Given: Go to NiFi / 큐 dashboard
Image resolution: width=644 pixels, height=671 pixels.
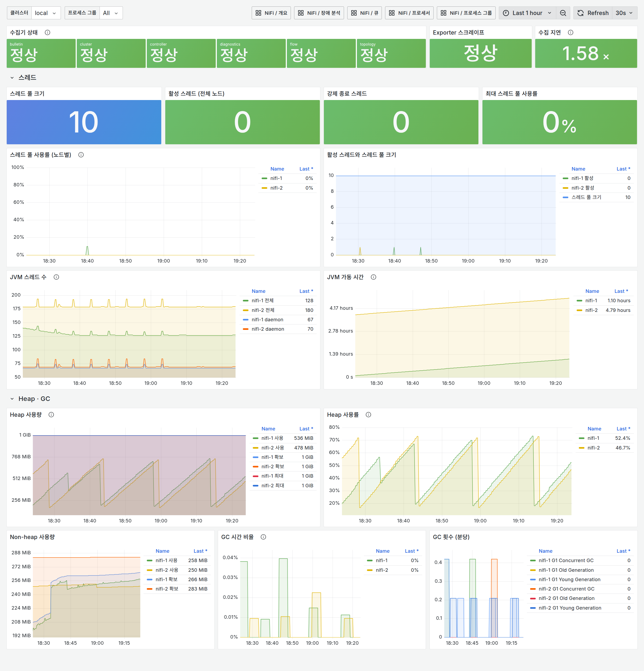Looking at the screenshot, I should (364, 13).
